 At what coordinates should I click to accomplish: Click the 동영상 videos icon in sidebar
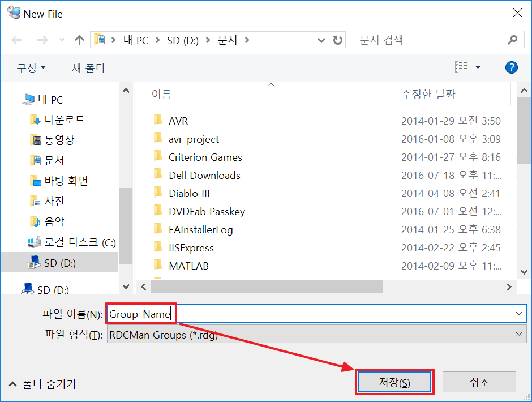point(36,140)
